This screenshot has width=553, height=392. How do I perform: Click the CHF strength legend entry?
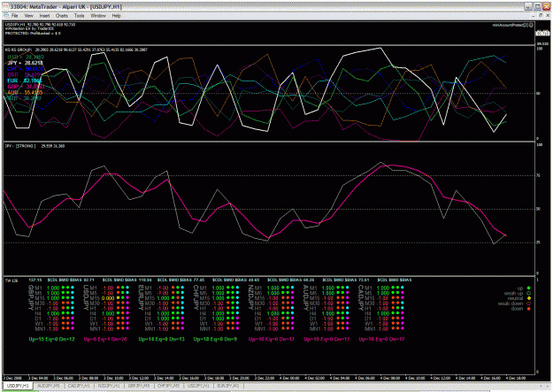click(25, 69)
